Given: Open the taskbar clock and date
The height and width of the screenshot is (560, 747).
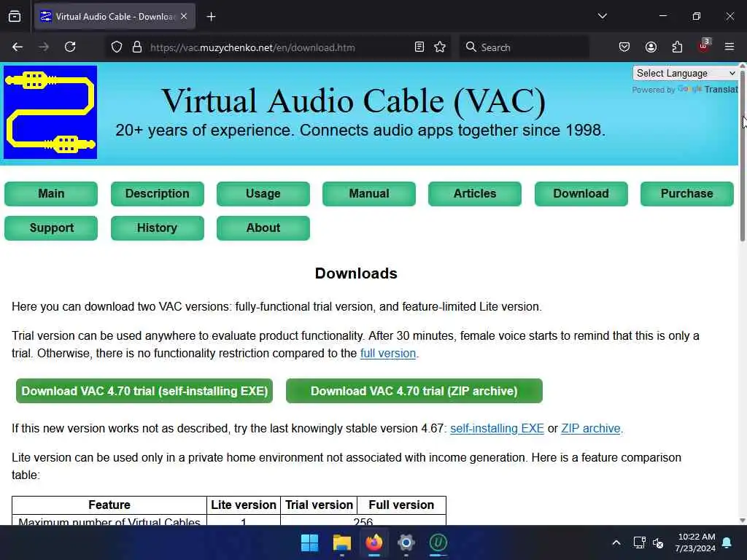Looking at the screenshot, I should 695,542.
